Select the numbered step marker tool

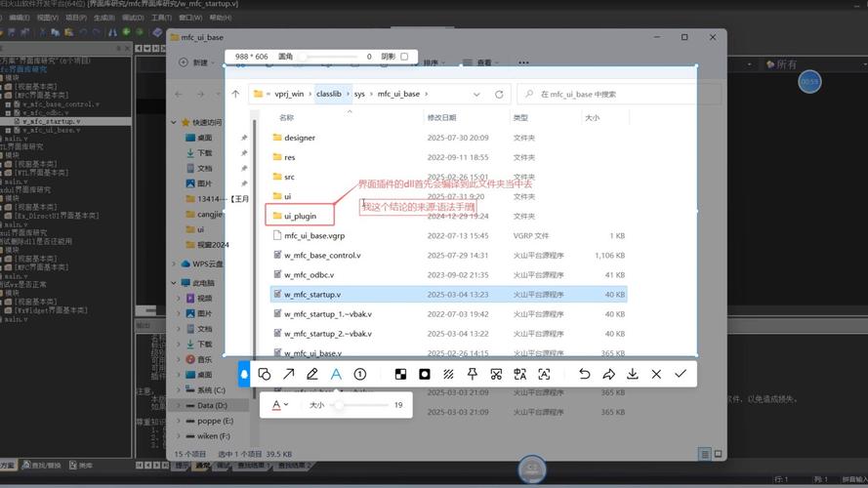(x=360, y=375)
